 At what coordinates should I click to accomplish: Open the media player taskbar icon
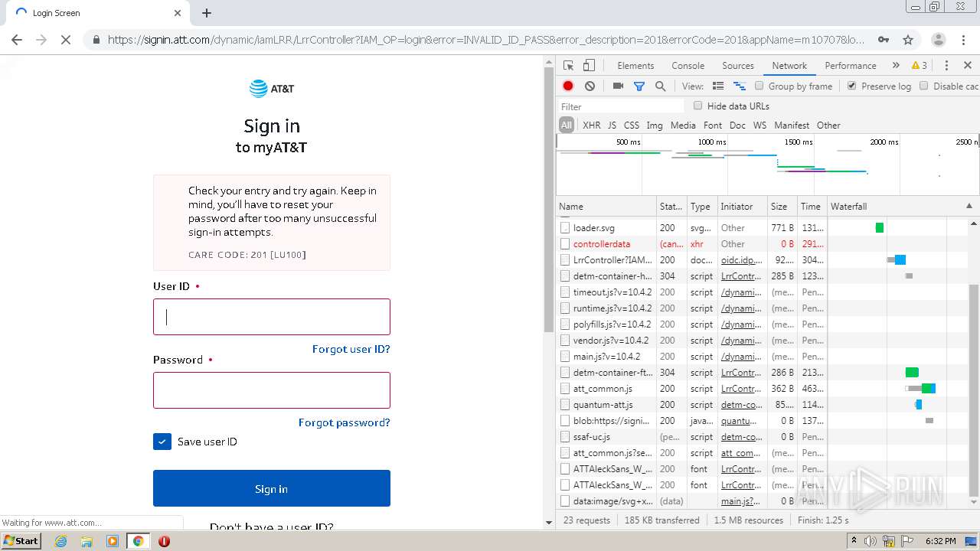click(113, 541)
